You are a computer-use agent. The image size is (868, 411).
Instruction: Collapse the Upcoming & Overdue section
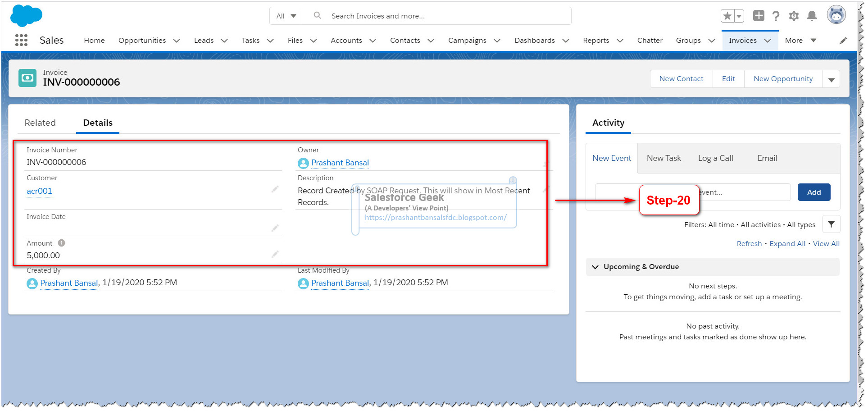click(595, 267)
